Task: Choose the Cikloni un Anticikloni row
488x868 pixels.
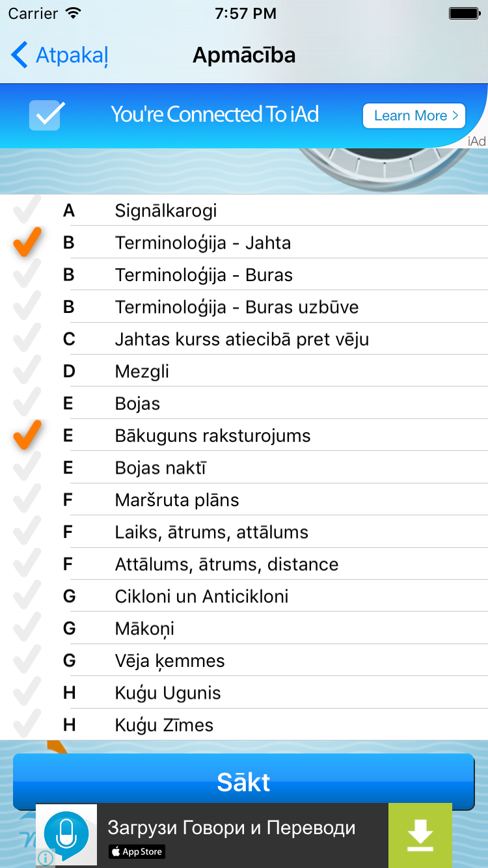Action: point(202,596)
